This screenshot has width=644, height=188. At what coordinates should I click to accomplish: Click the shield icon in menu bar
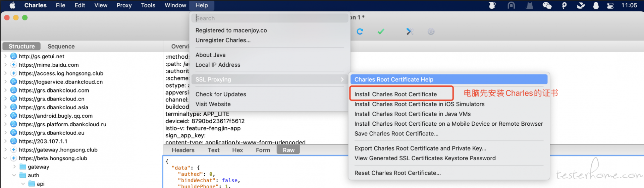(492, 5)
